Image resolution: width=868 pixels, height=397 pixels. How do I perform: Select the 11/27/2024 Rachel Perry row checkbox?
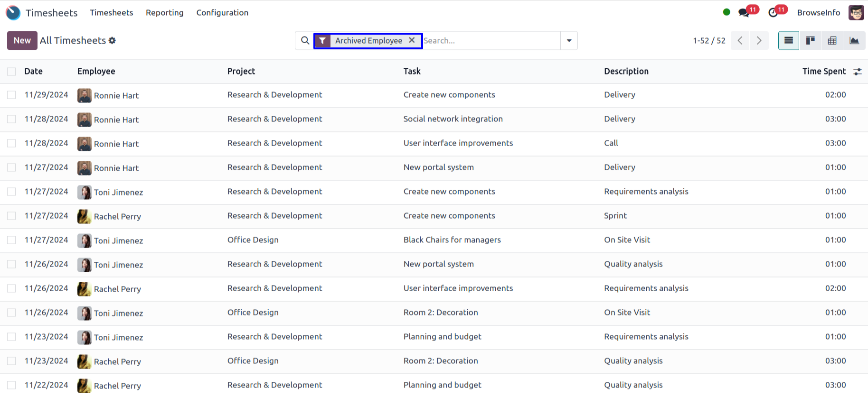(11, 216)
